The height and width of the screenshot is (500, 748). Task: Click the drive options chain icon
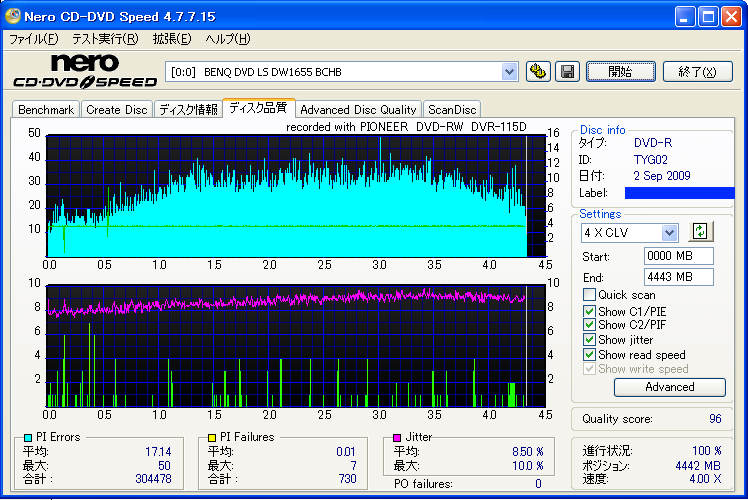(x=539, y=71)
